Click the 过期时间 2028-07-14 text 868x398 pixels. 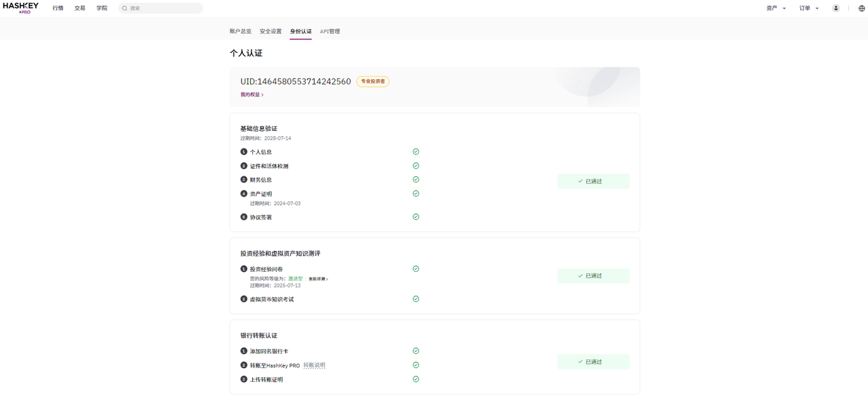pyautogui.click(x=266, y=138)
